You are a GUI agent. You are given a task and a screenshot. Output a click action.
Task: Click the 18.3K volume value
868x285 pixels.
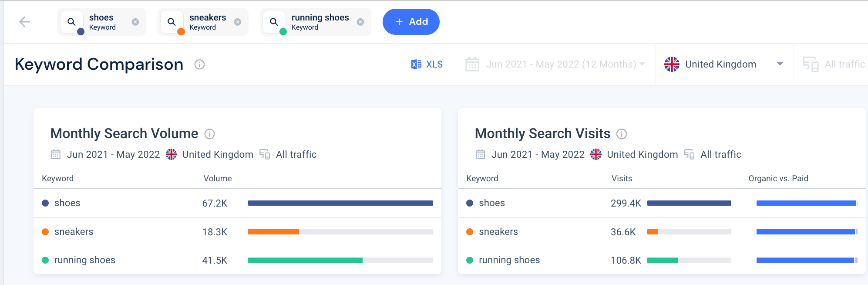tap(215, 232)
